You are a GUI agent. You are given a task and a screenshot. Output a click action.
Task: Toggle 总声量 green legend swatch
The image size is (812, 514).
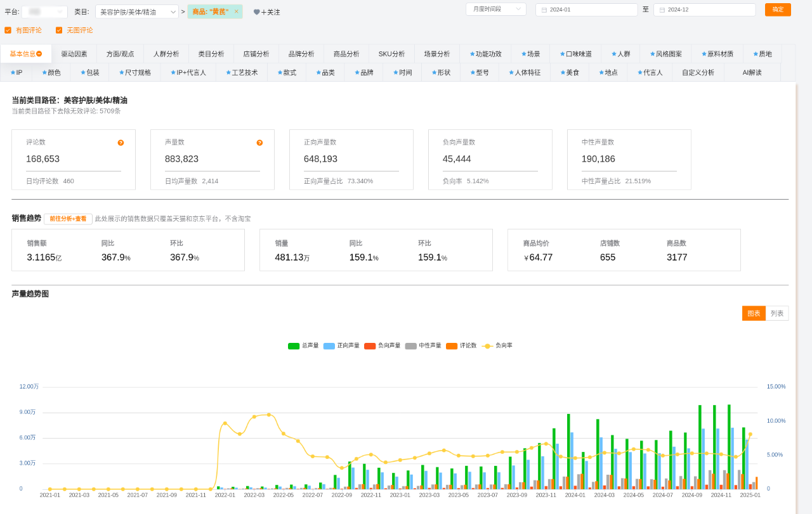point(294,346)
